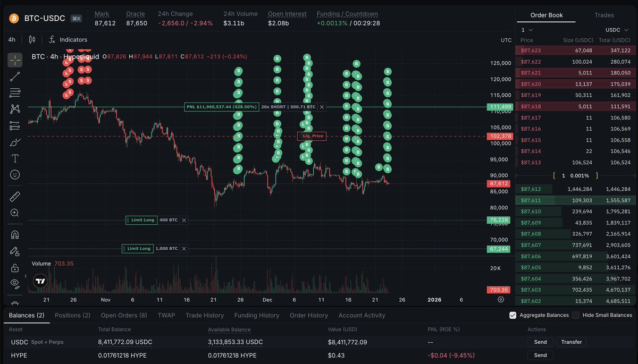Open the Balances (2) tab
The height and width of the screenshot is (364, 638).
tap(27, 315)
